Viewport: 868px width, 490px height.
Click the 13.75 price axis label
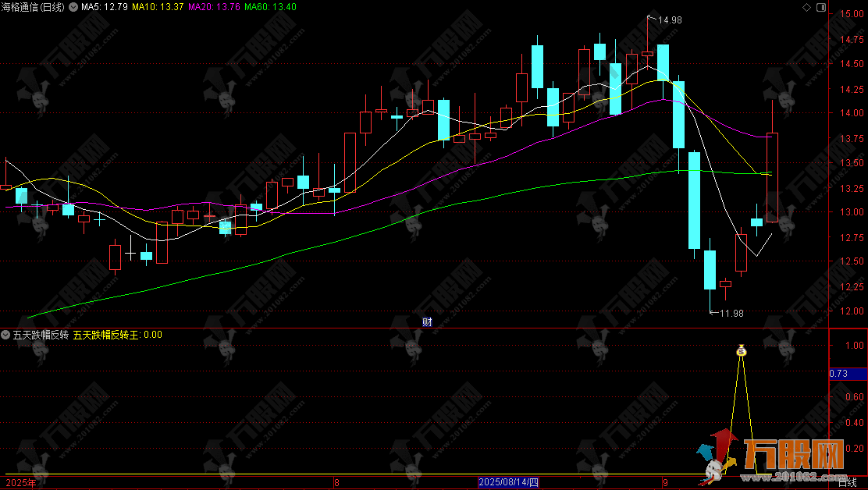(x=852, y=138)
